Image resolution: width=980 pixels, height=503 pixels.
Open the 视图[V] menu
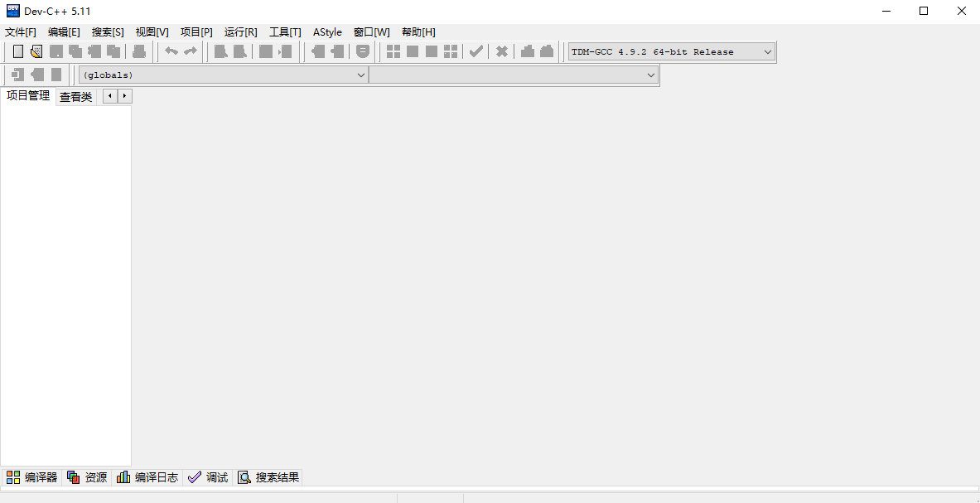tap(152, 31)
